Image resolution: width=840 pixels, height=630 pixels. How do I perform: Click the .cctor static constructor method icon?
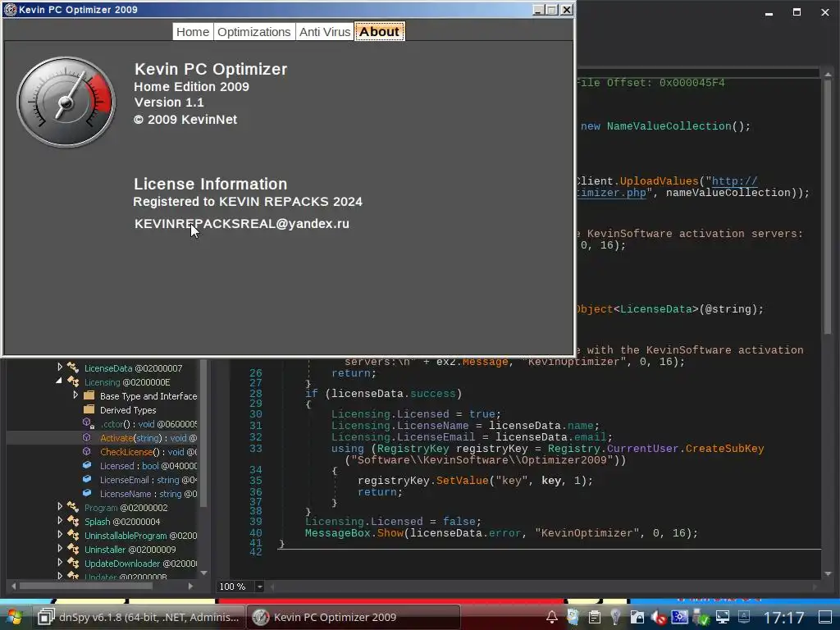pyautogui.click(x=89, y=424)
